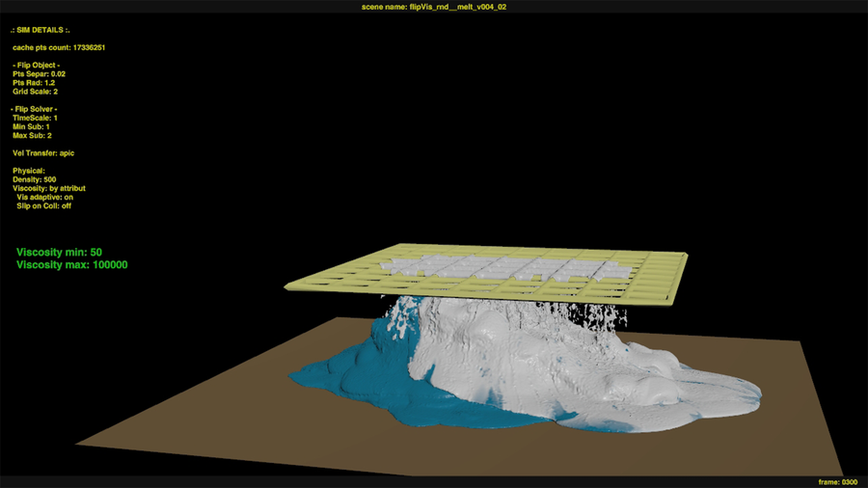Image resolution: width=868 pixels, height=488 pixels.
Task: Click 'Slip on Coll: off' line
Action: click(x=43, y=206)
